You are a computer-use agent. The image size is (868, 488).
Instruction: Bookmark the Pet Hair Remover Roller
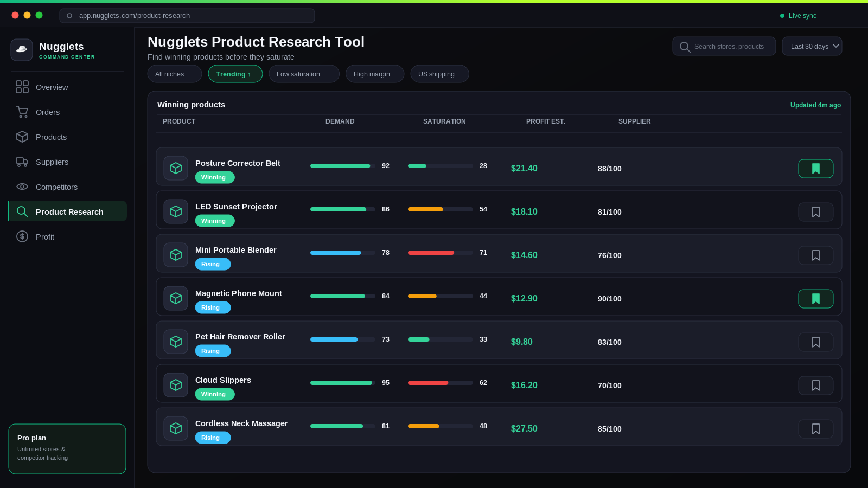816,342
